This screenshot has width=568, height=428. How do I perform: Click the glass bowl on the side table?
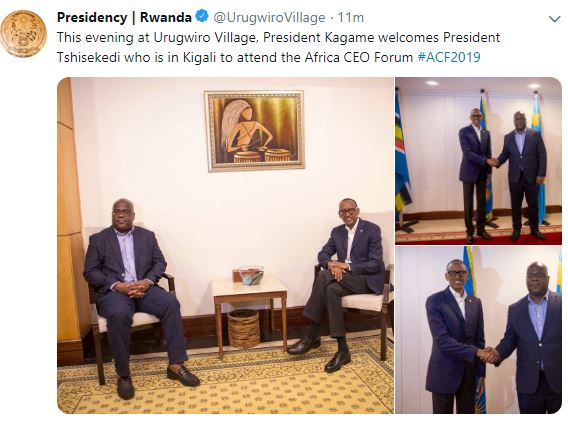pos(251,275)
